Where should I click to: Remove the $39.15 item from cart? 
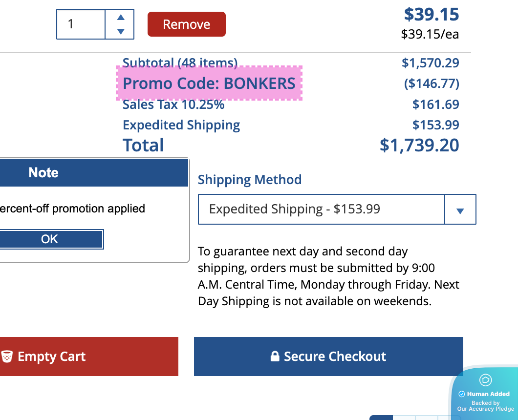click(x=187, y=24)
